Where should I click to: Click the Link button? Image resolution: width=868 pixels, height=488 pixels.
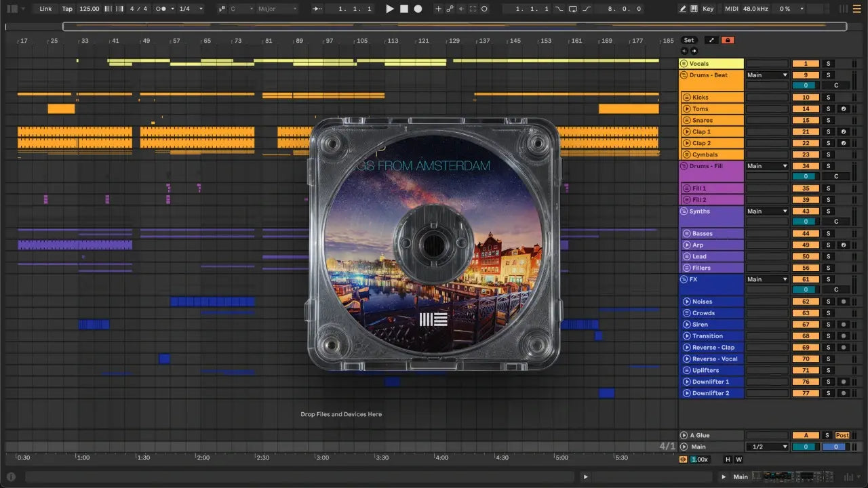(x=45, y=9)
